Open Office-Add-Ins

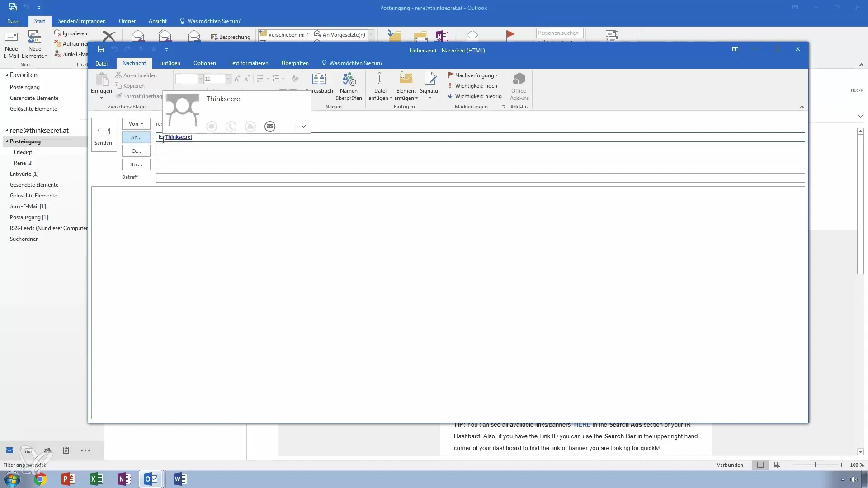[x=519, y=87]
